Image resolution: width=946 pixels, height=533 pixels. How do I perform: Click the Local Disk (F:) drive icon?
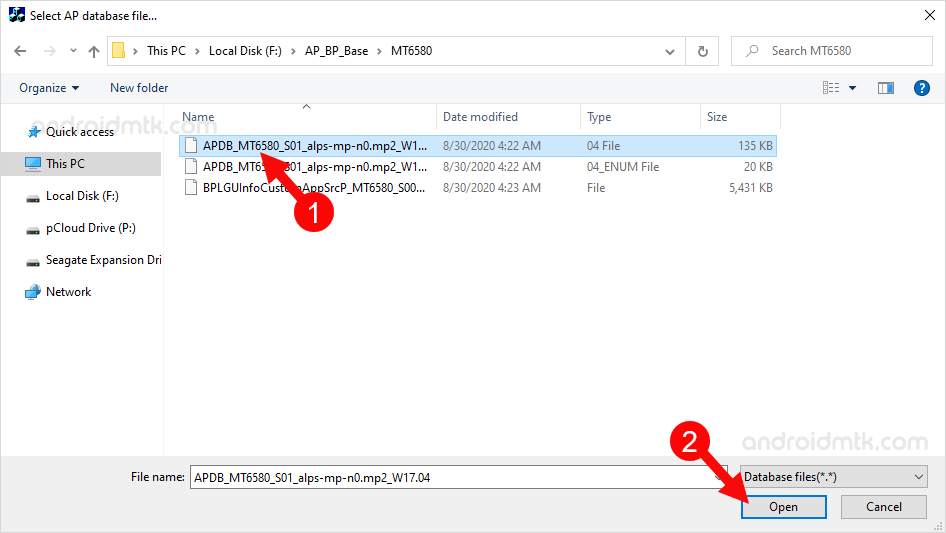coord(33,198)
